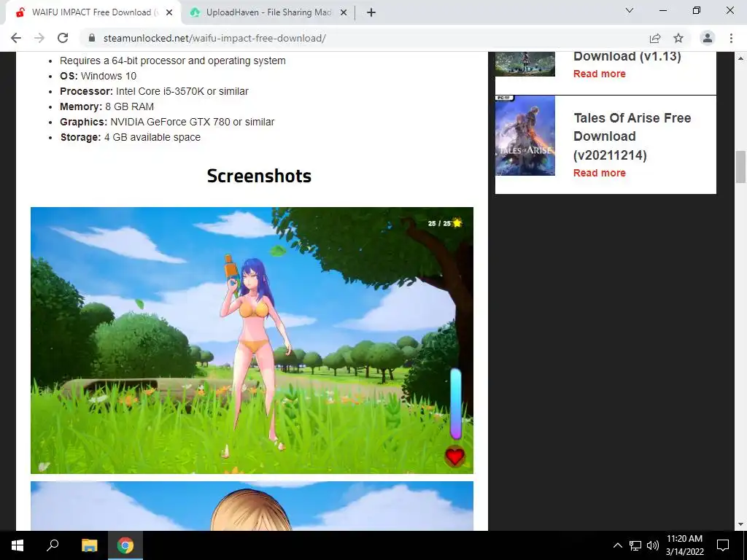Bookmark this page with the star

(x=678, y=38)
